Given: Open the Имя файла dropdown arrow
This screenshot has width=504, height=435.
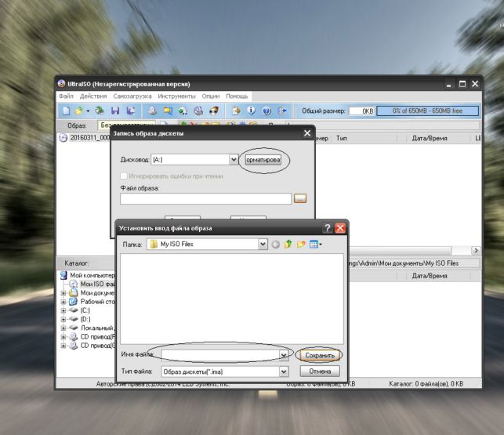Looking at the screenshot, I should pos(284,355).
